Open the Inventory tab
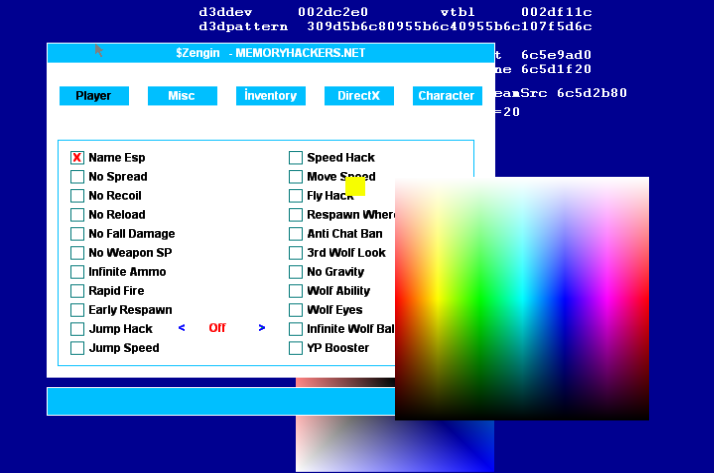714x473 pixels. 270,96
